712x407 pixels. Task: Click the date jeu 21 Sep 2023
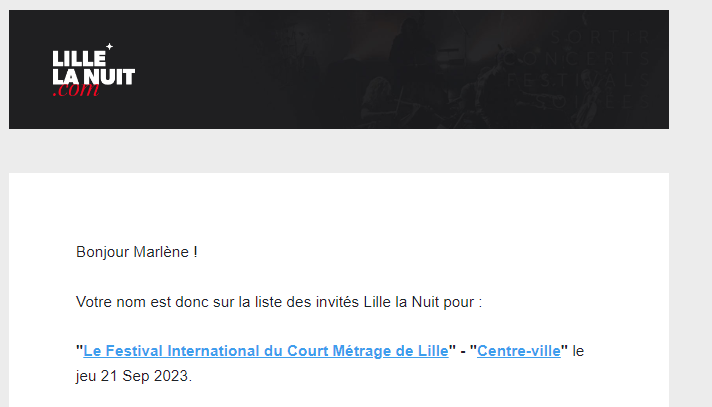click(x=134, y=376)
